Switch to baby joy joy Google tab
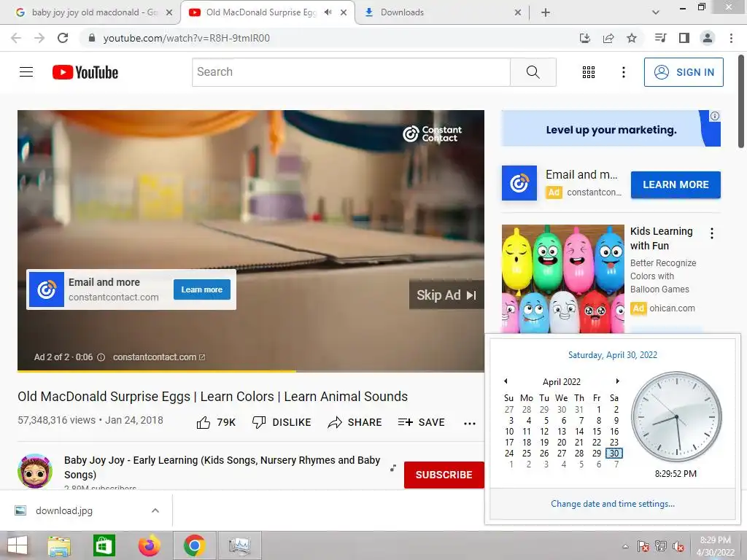Image resolution: width=747 pixels, height=560 pixels. [x=90, y=12]
